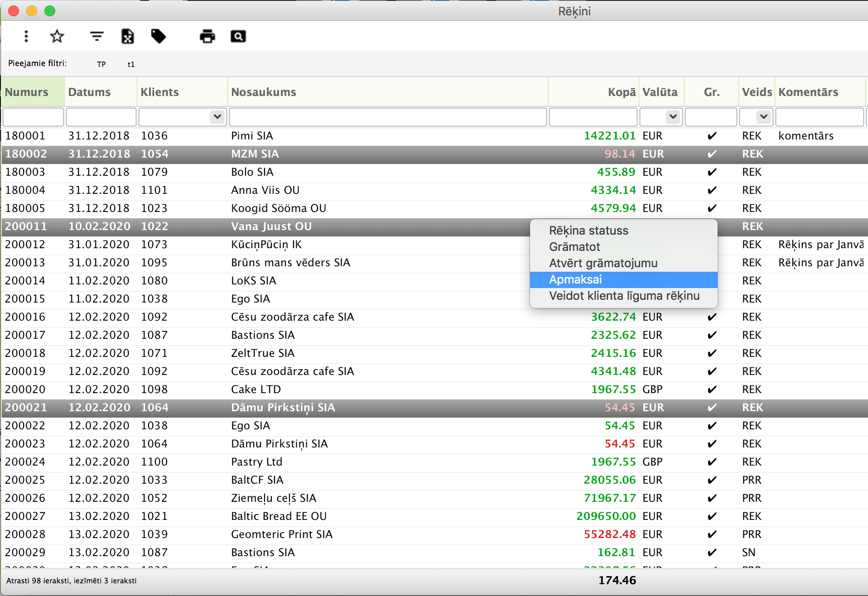Click Gr. checkmark in Cake LTD row
868x596 pixels.
click(712, 389)
